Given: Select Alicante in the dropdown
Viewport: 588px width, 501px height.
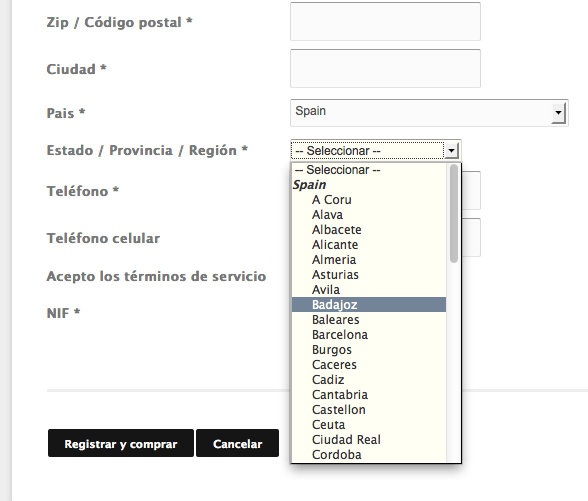Looking at the screenshot, I should point(369,244).
